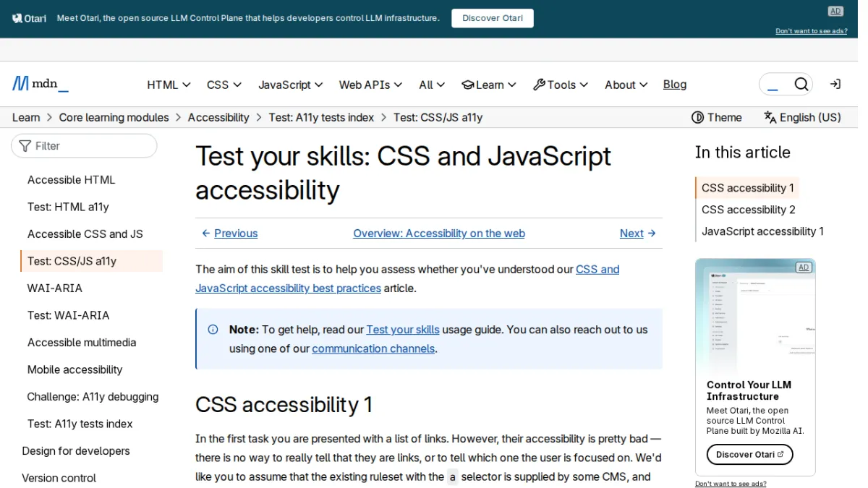Screen dimensions: 868x488
Task: Click the AD badge on the sidebar ad card
Action: coord(804,267)
